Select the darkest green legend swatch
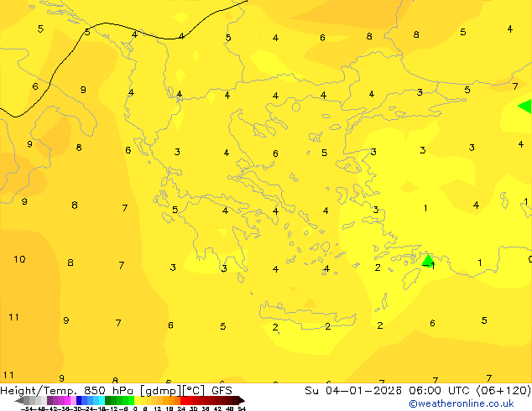 [x=107, y=400]
